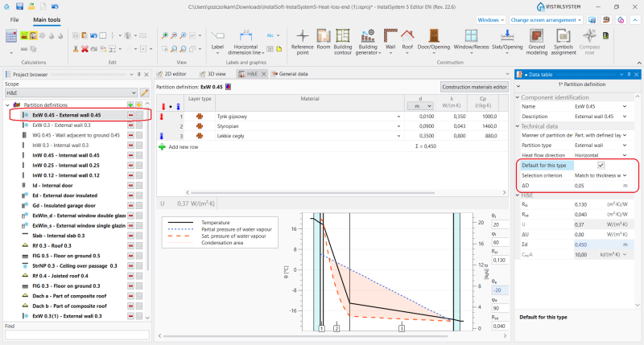Click Styropian material cell
644x345 pixels.
309,126
